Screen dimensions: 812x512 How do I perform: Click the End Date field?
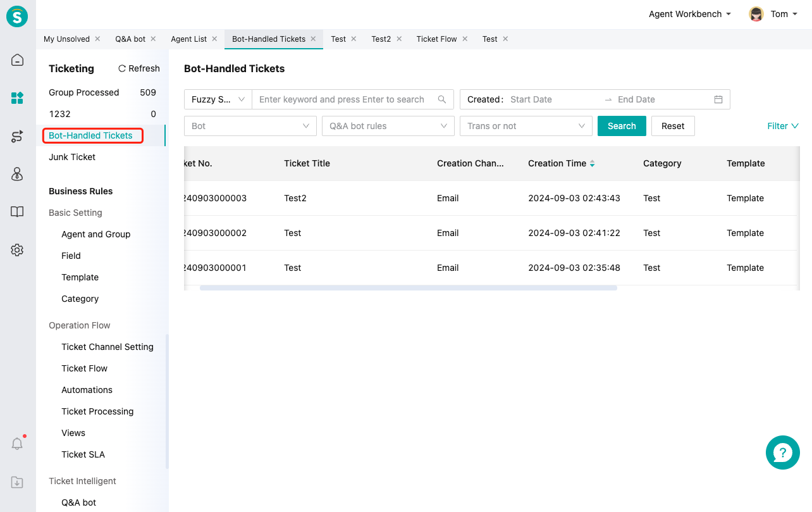pos(661,99)
